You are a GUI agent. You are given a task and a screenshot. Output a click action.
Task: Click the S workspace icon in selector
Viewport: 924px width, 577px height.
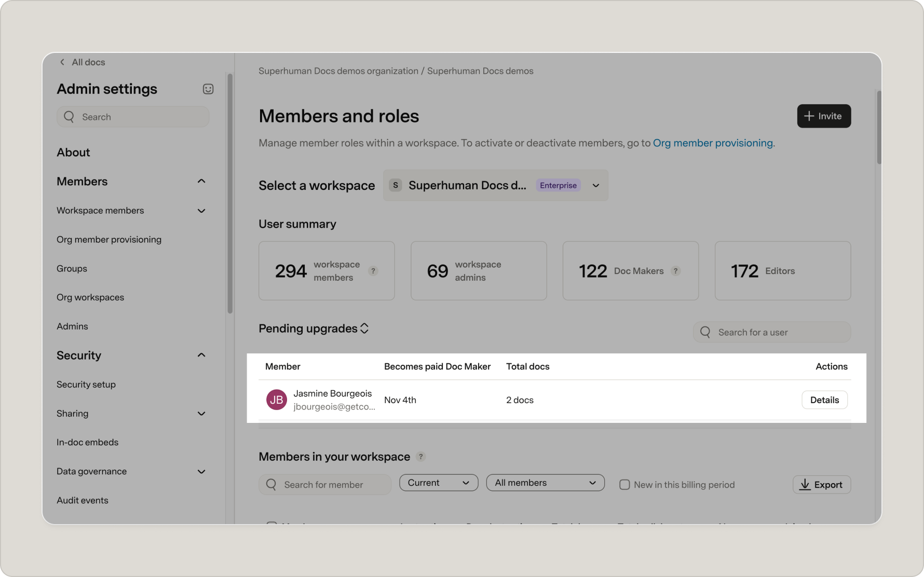pos(396,185)
